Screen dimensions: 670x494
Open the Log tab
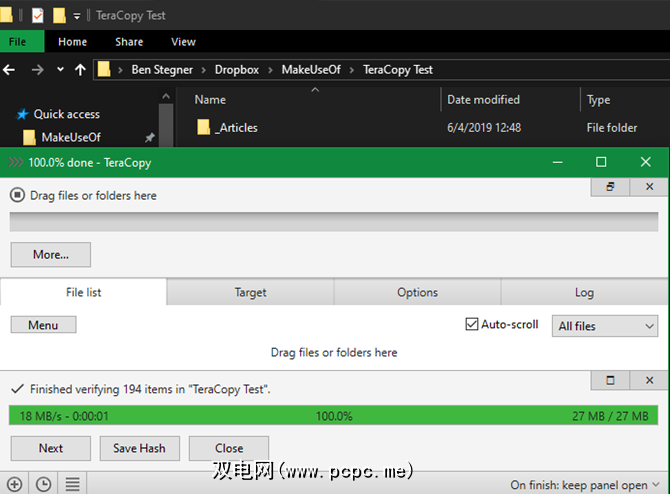click(584, 292)
